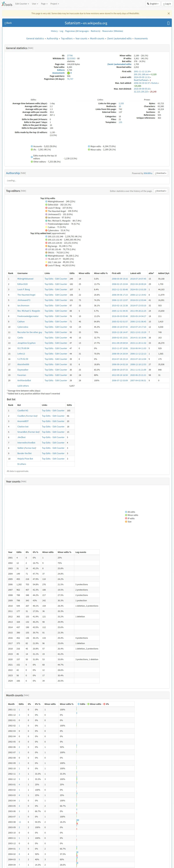Screen dimensions: 174x868
Task: Open Midnightblueowl username in editors table
Action: coord(25,279)
